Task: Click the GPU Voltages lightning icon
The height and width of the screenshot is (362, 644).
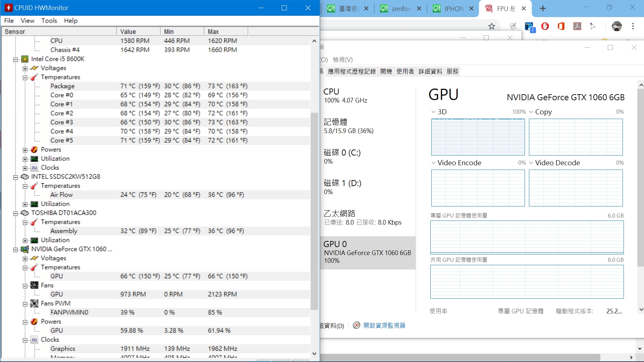Action: click(34, 258)
